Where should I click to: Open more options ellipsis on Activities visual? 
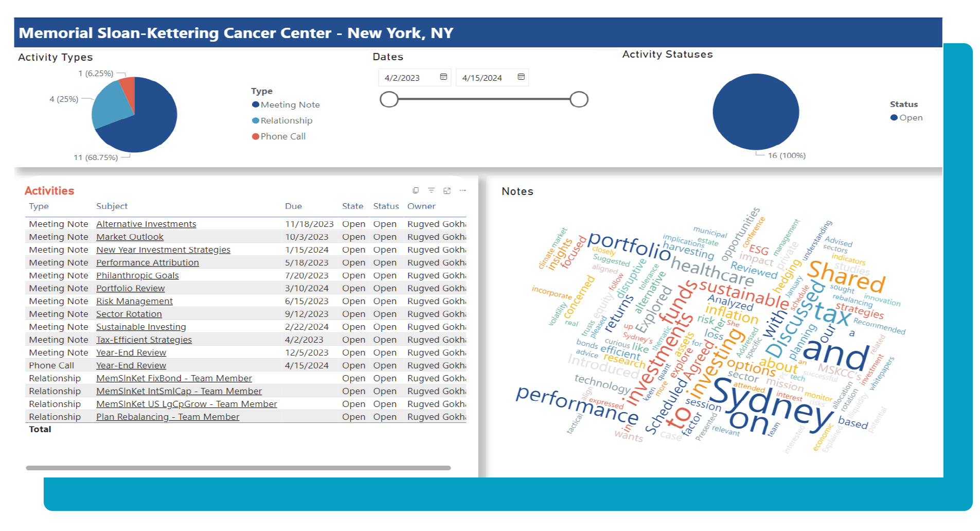pos(462,190)
